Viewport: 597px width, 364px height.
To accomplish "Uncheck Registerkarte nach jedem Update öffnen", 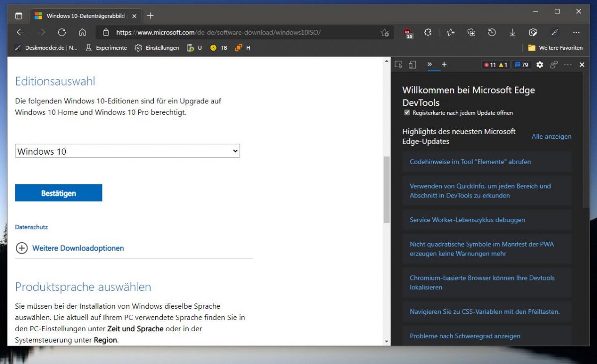I will (x=407, y=112).
